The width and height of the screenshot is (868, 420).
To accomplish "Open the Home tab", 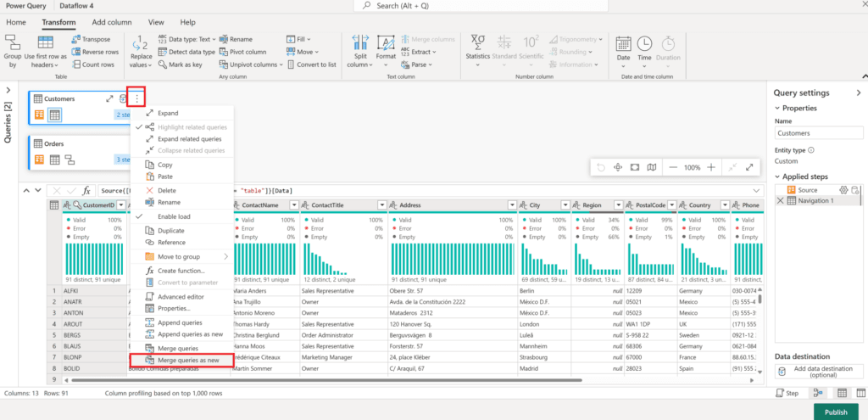I will pos(15,22).
